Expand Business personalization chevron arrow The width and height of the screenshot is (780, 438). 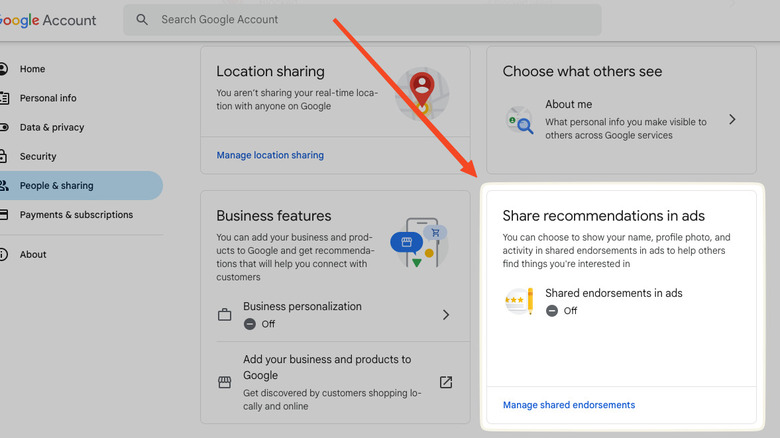pos(446,315)
